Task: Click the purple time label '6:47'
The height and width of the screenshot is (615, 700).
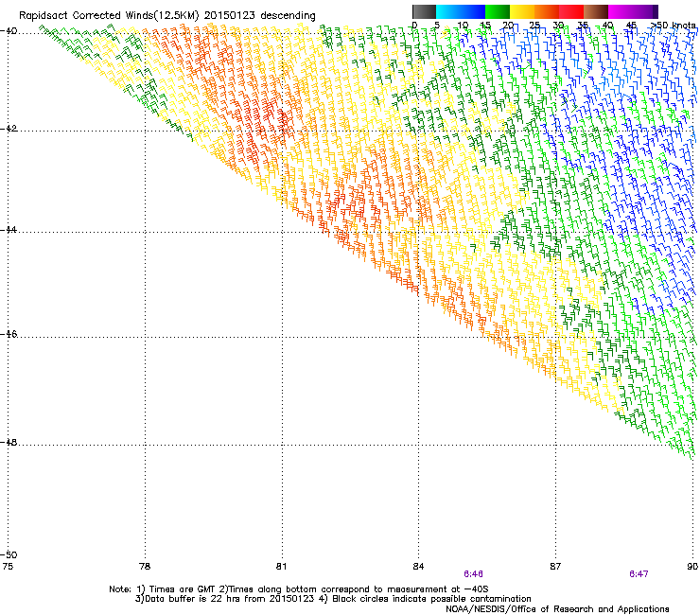Action: (x=639, y=574)
